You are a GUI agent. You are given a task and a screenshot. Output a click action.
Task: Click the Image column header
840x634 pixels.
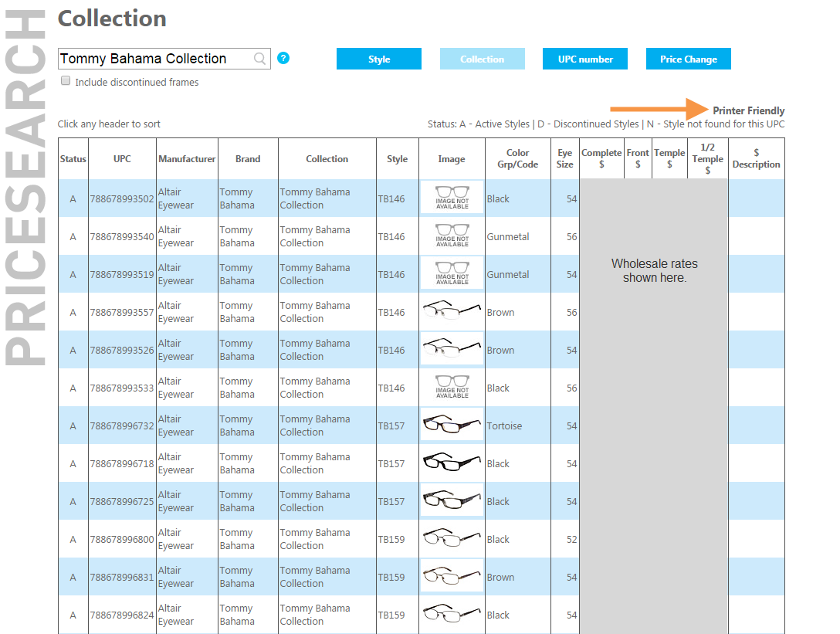click(x=452, y=158)
